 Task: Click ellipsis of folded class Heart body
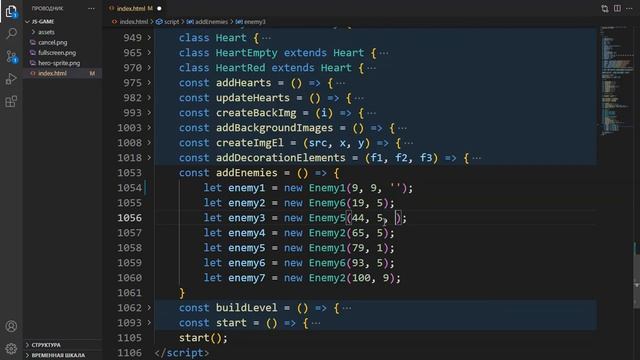(266, 38)
